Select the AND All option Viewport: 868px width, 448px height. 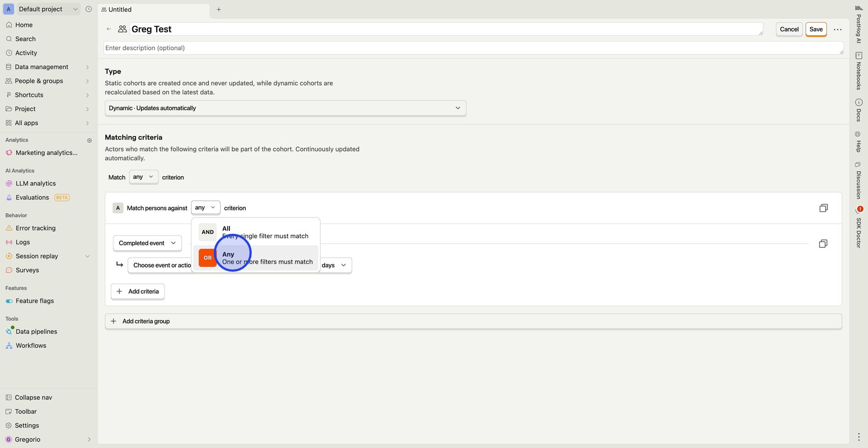(x=256, y=232)
